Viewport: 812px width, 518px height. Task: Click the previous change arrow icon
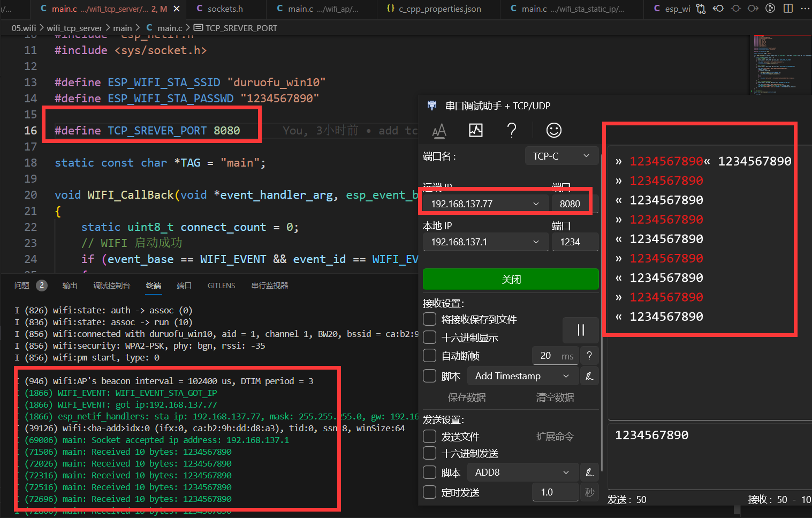click(x=718, y=9)
